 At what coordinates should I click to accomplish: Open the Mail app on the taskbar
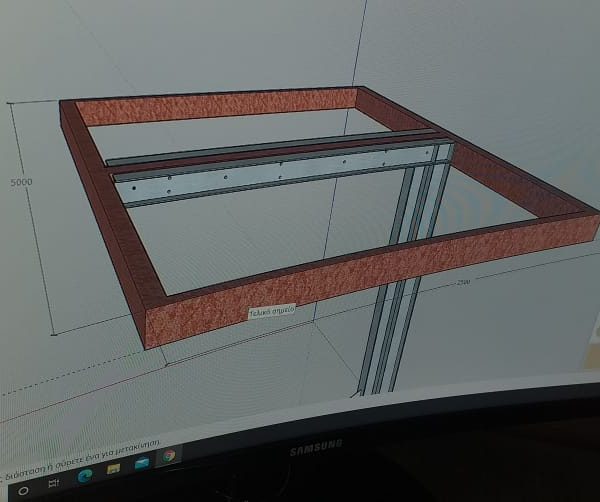pyautogui.click(x=142, y=463)
